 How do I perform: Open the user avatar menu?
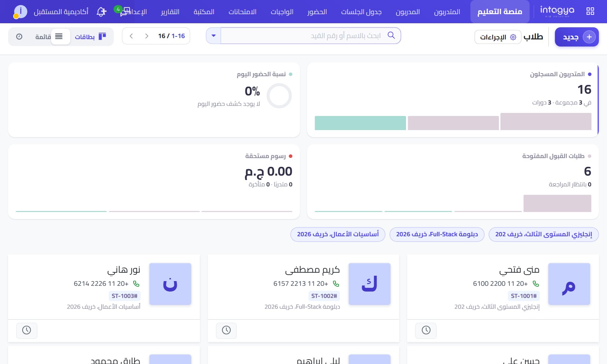[20, 12]
